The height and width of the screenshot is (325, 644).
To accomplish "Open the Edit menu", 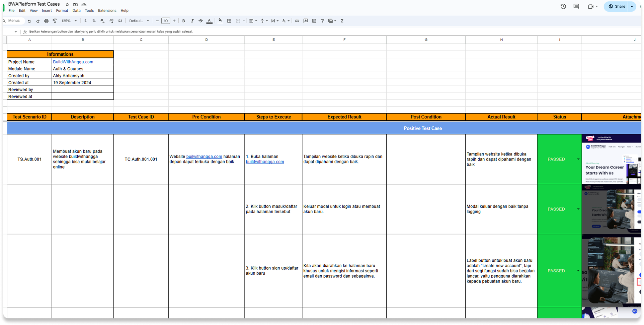I will click(x=22, y=11).
